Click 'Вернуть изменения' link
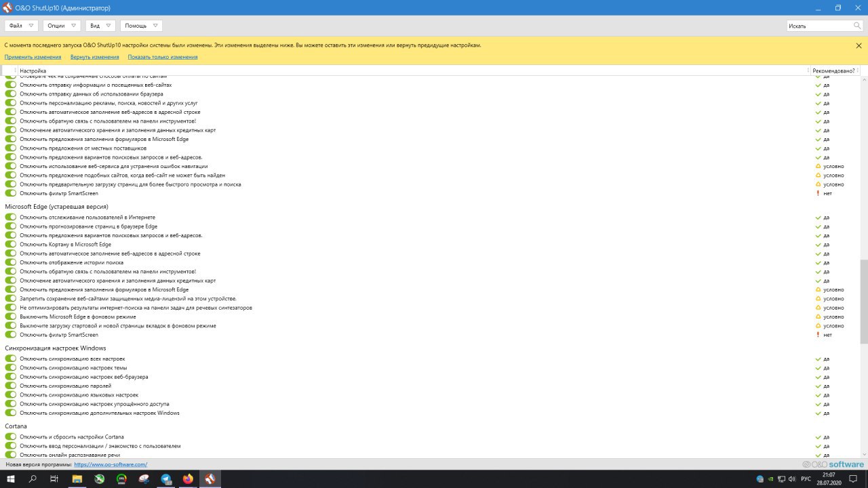 tap(94, 57)
